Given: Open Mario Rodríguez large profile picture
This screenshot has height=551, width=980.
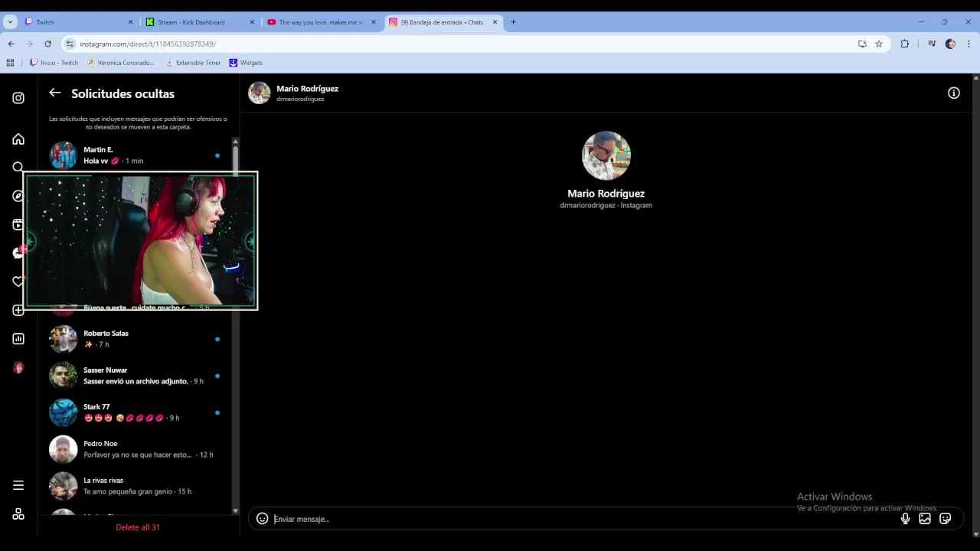Looking at the screenshot, I should [606, 156].
